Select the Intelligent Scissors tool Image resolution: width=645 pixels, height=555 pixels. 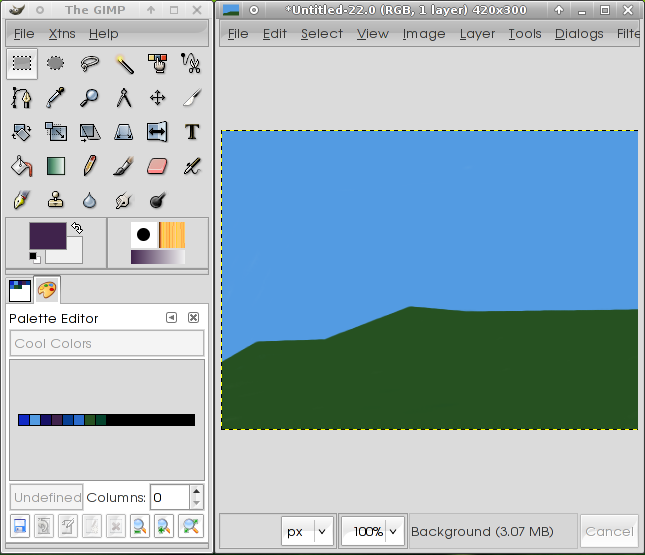click(x=191, y=64)
